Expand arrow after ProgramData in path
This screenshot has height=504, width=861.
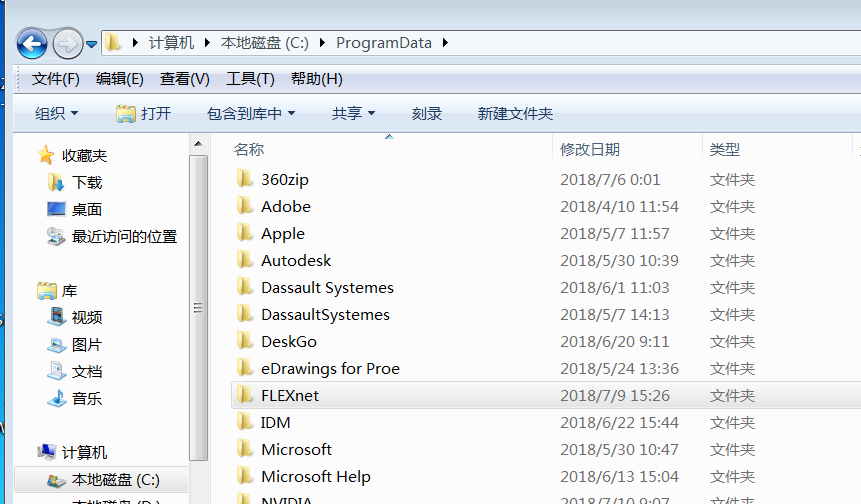tap(445, 42)
